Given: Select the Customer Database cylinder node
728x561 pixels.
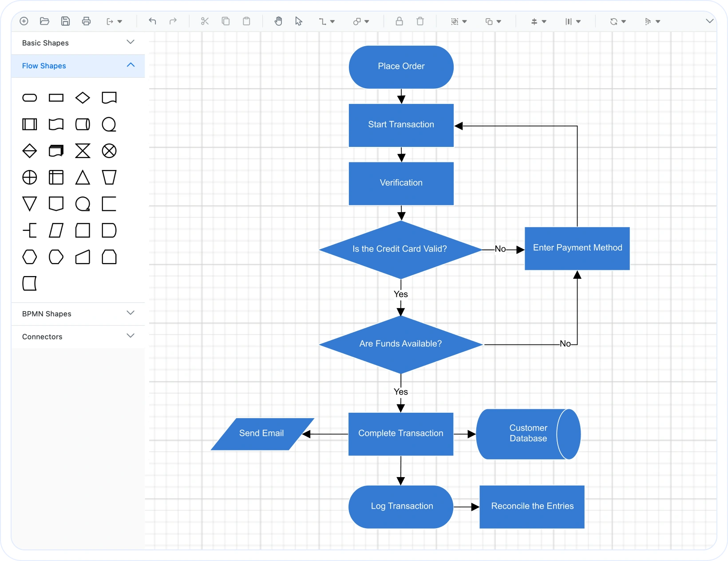Looking at the screenshot, I should click(528, 434).
